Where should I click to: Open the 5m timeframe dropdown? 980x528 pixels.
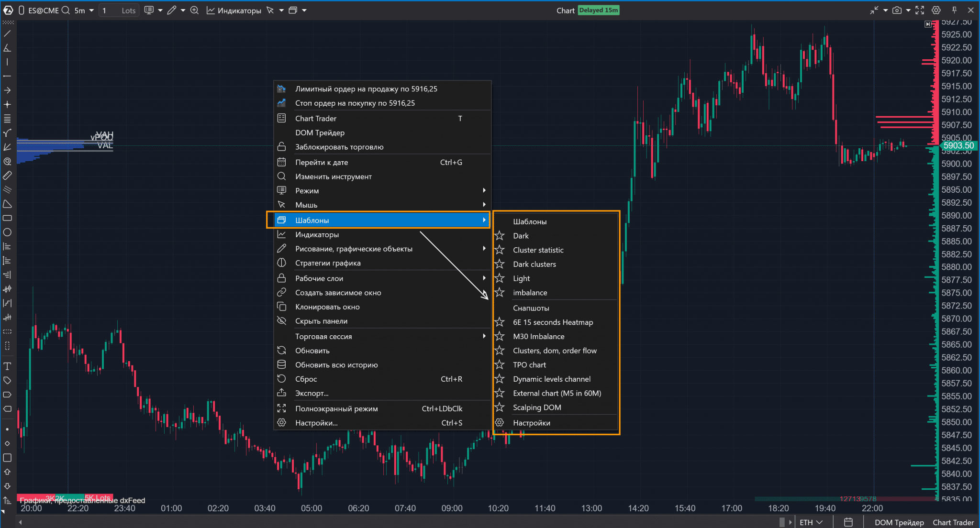84,10
